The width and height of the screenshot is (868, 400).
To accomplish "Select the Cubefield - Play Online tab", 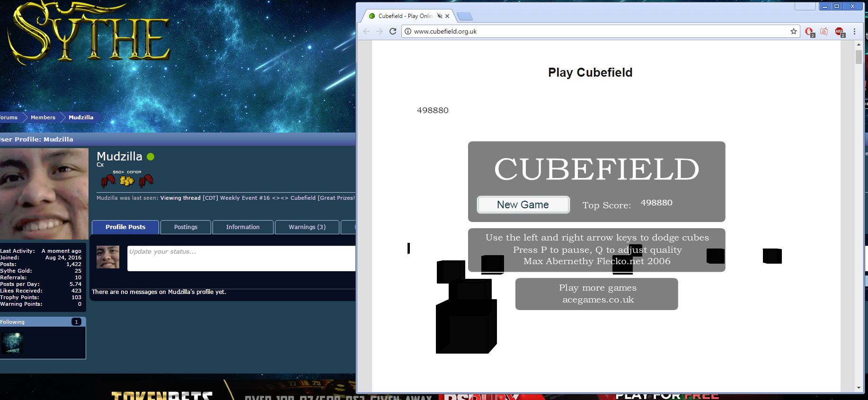I will pos(405,16).
